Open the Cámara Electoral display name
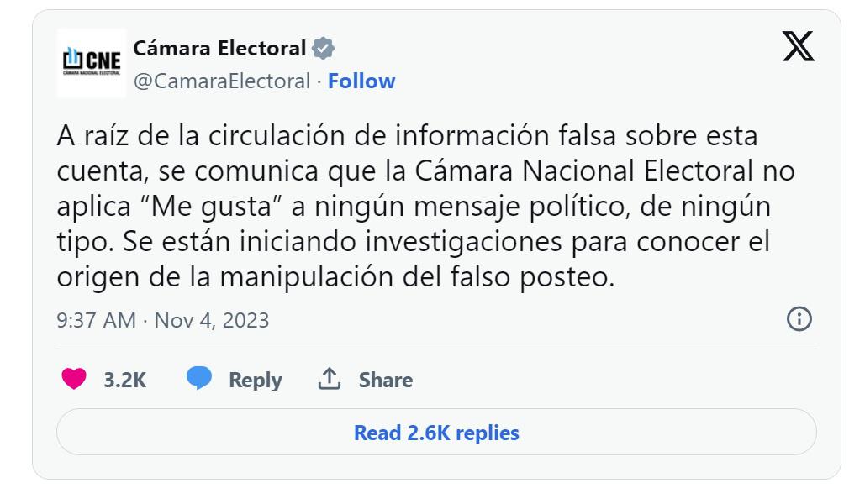This screenshot has height=504, width=865. click(x=219, y=48)
